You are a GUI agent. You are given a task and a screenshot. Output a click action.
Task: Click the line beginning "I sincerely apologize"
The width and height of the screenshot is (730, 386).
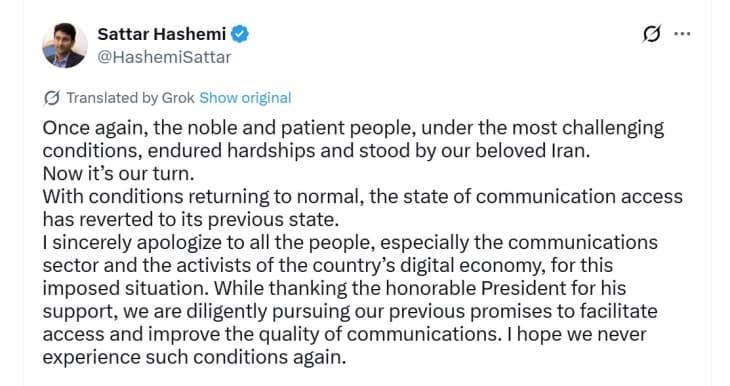click(350, 243)
